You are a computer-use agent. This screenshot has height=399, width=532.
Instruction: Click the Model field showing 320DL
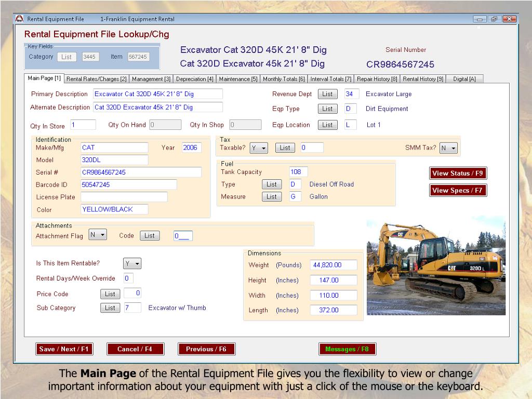coord(114,160)
